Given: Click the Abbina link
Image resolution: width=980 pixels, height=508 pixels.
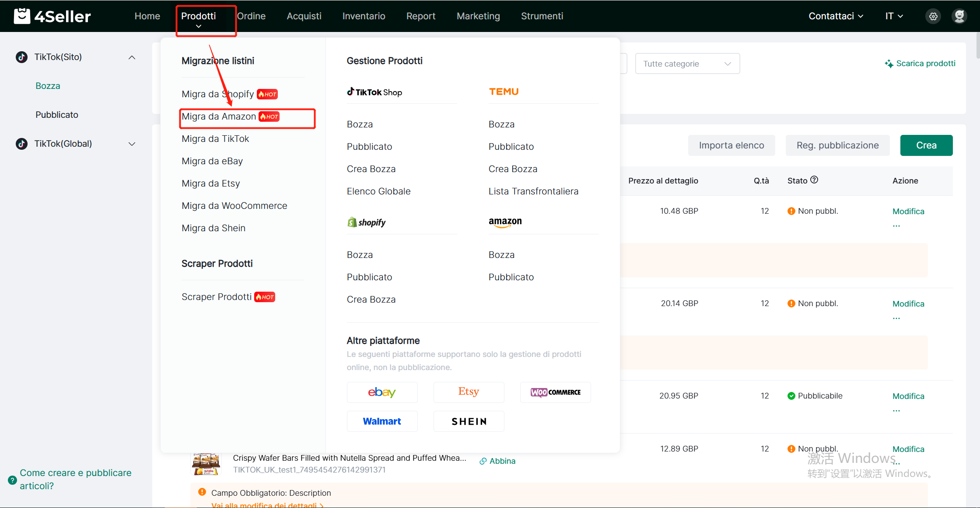Looking at the screenshot, I should (502, 461).
